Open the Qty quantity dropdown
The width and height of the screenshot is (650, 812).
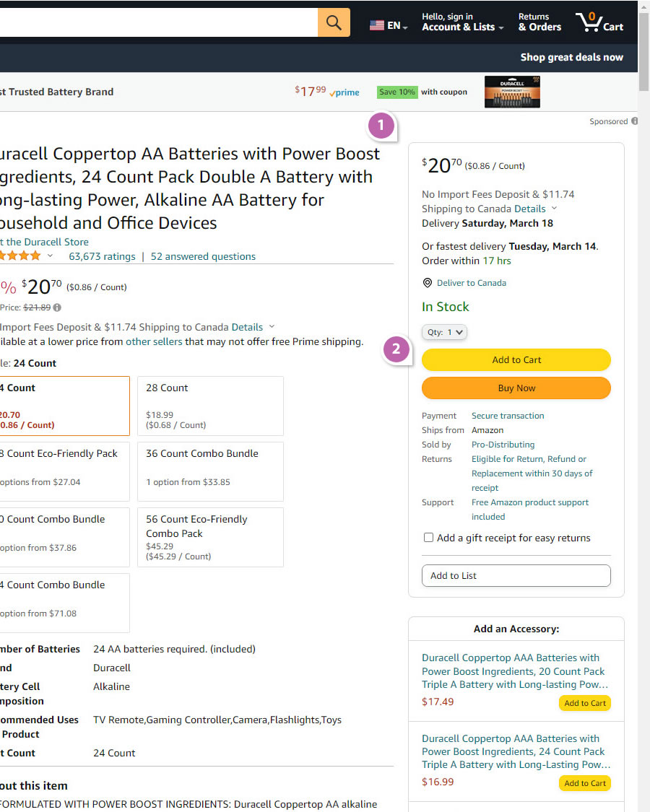[x=444, y=333]
